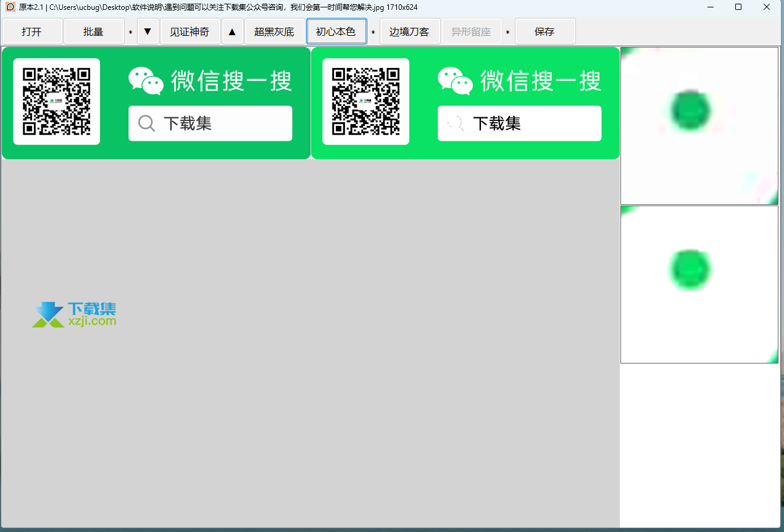Screen dimensions: 784x532
Task: Click the ▼ down-triangle button in the toolbar
Action: (x=148, y=31)
